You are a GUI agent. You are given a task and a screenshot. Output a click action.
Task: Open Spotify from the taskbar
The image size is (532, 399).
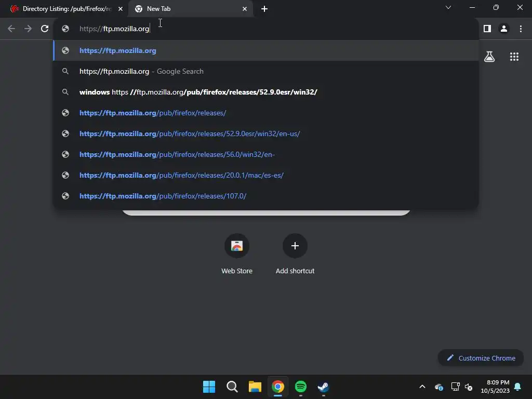(x=301, y=387)
